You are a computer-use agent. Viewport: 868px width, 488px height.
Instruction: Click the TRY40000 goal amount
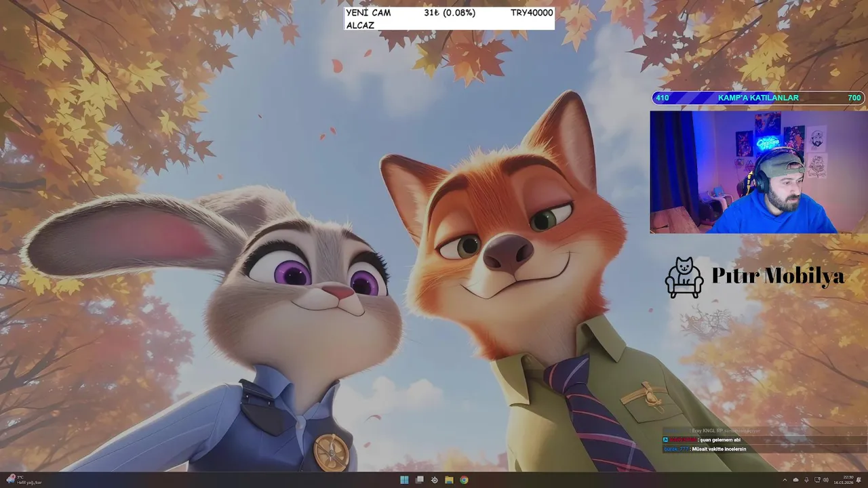coord(532,13)
